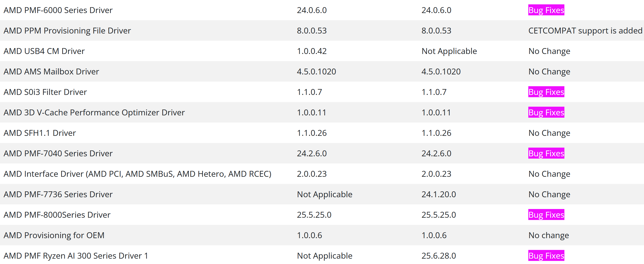Click Bug Fixes in the PMF-6000 row
Screen dimensions: 644x264
pos(546,10)
